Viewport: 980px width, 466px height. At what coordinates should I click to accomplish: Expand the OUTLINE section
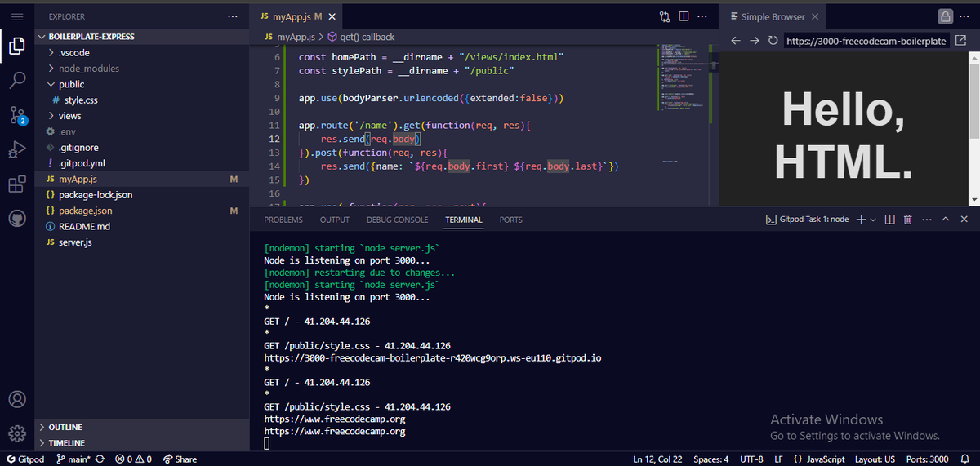coord(141,427)
